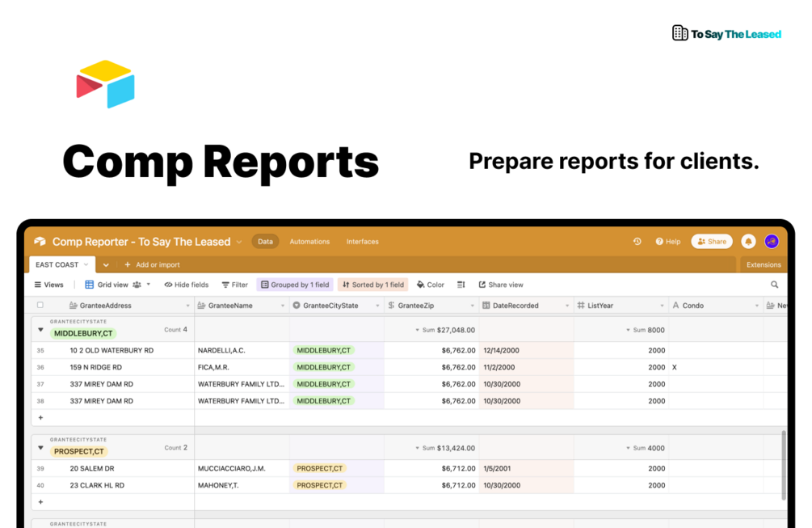The width and height of the screenshot is (812, 528).
Task: Open the user profile avatar
Action: click(x=772, y=242)
